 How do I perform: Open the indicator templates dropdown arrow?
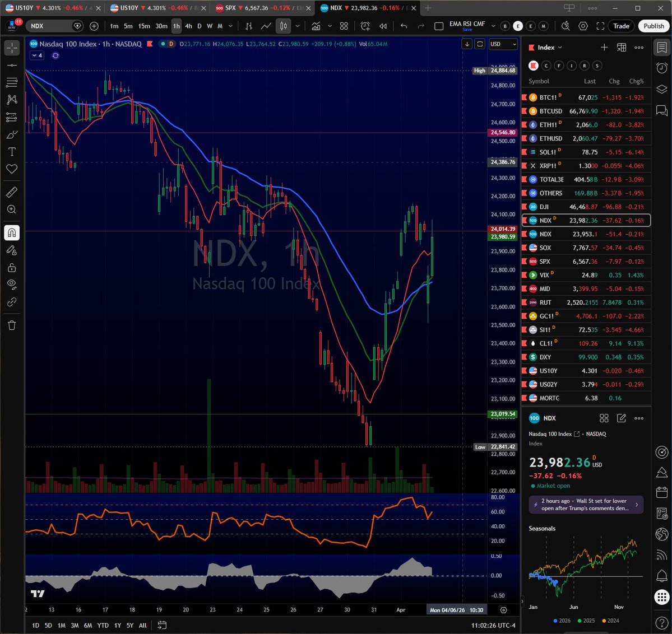pyautogui.click(x=330, y=26)
